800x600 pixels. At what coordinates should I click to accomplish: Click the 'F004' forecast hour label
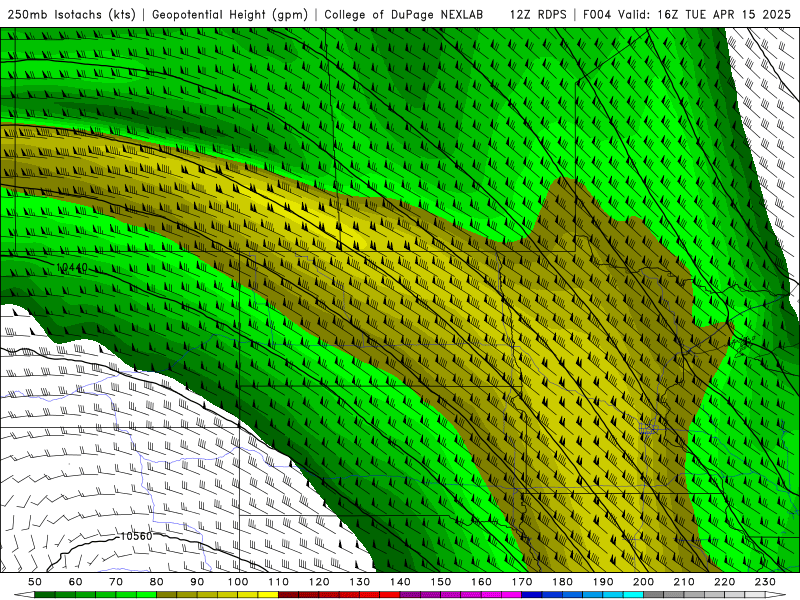(597, 15)
